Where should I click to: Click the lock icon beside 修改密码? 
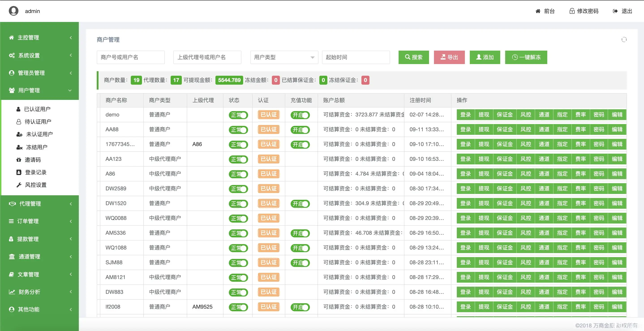[x=572, y=11]
